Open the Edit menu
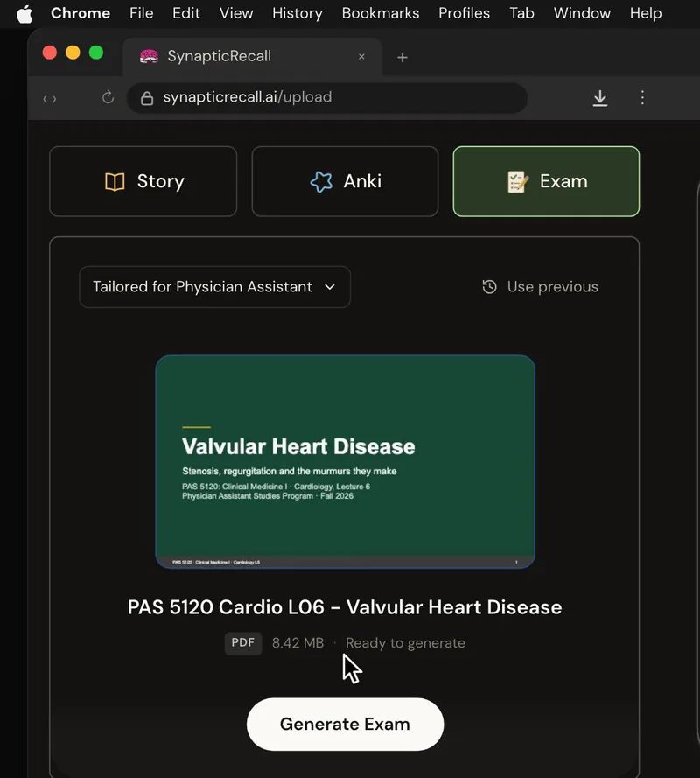This screenshot has height=778, width=700. click(186, 13)
